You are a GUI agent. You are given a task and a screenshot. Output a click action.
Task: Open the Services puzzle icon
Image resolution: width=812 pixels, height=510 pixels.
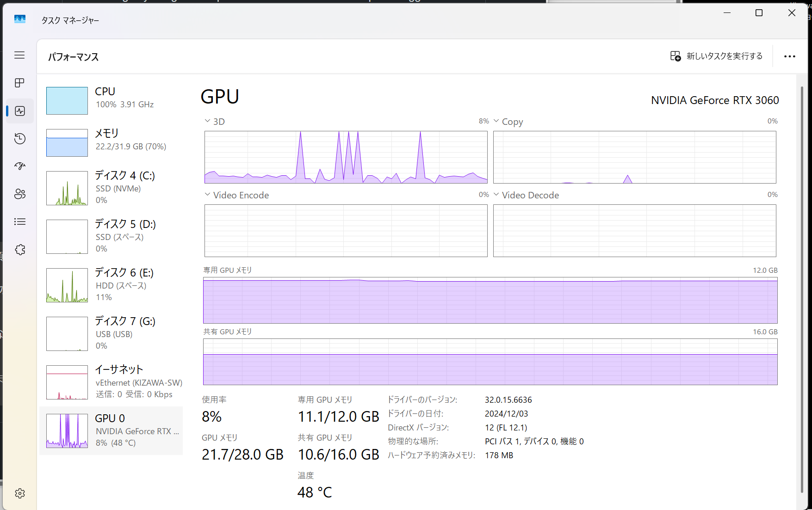[20, 250]
